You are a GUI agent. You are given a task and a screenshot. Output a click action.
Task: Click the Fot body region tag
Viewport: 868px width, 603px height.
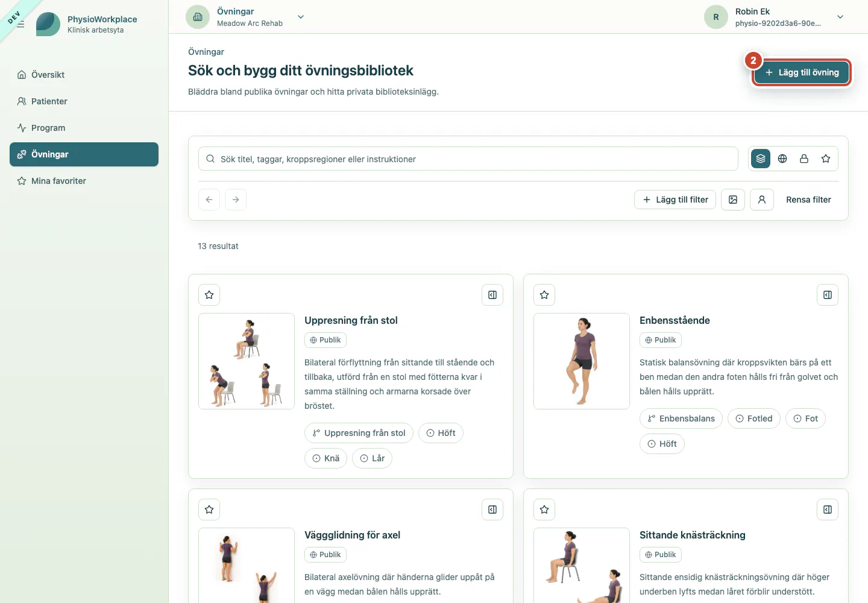[x=805, y=418]
